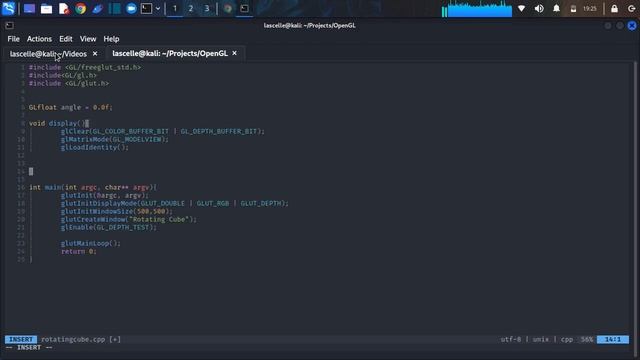640x360 pixels.
Task: Click the log out icon
Action: 631,9
